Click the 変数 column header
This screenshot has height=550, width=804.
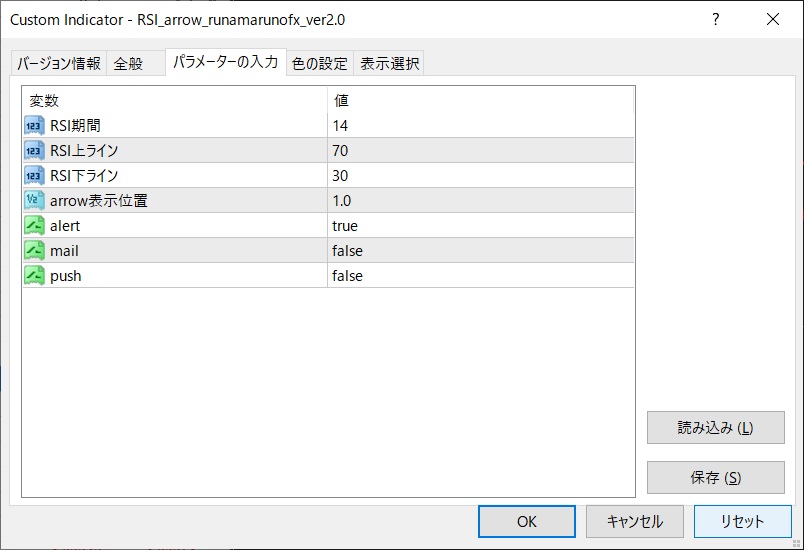(175, 100)
